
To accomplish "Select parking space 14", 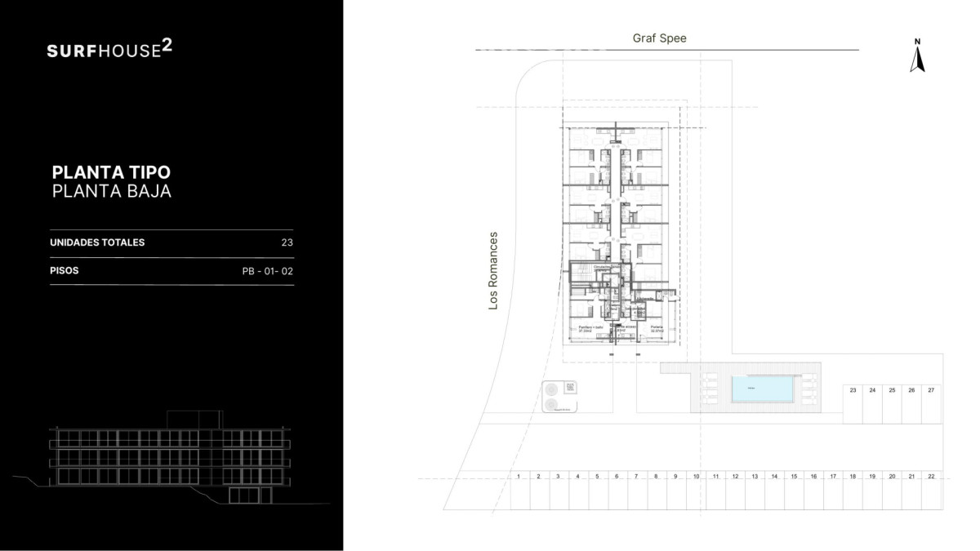I will 774,491.
